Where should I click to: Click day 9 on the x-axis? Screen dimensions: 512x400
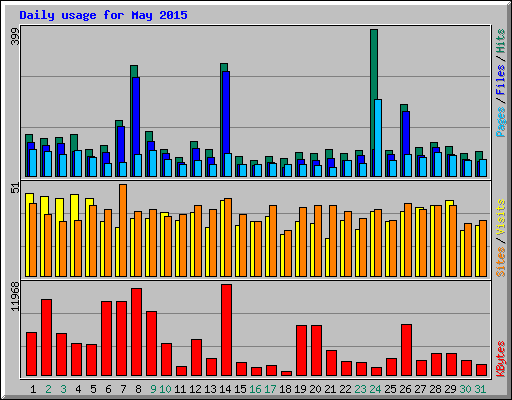153,389
